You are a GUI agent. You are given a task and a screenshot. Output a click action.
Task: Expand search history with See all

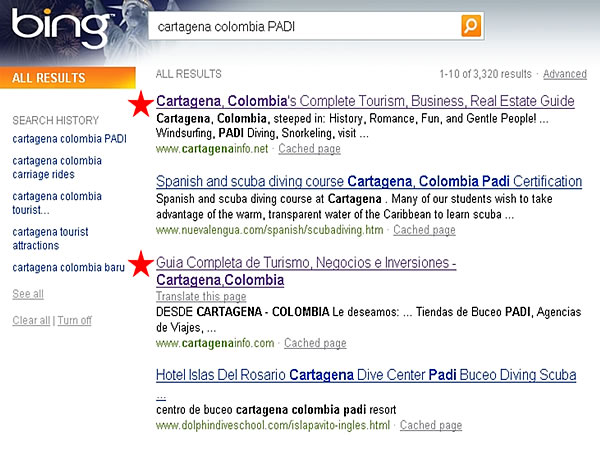pos(28,294)
